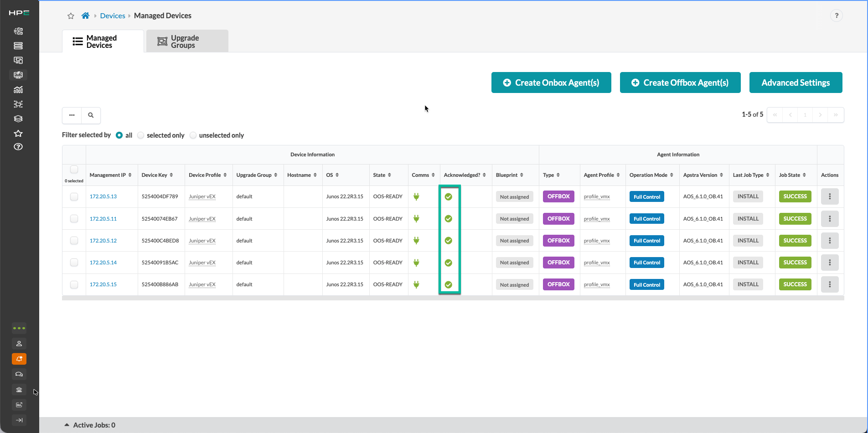Select the 'selected only' filter radio
The height and width of the screenshot is (433, 868).
tap(141, 135)
